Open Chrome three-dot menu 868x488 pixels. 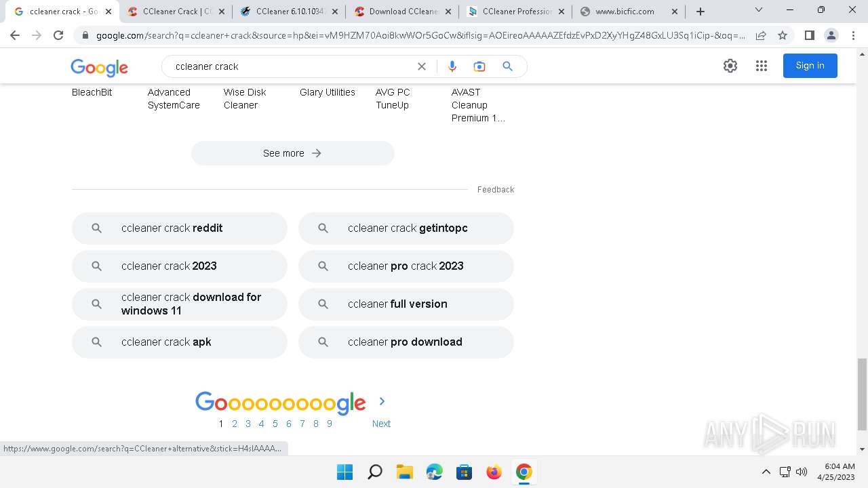[853, 35]
